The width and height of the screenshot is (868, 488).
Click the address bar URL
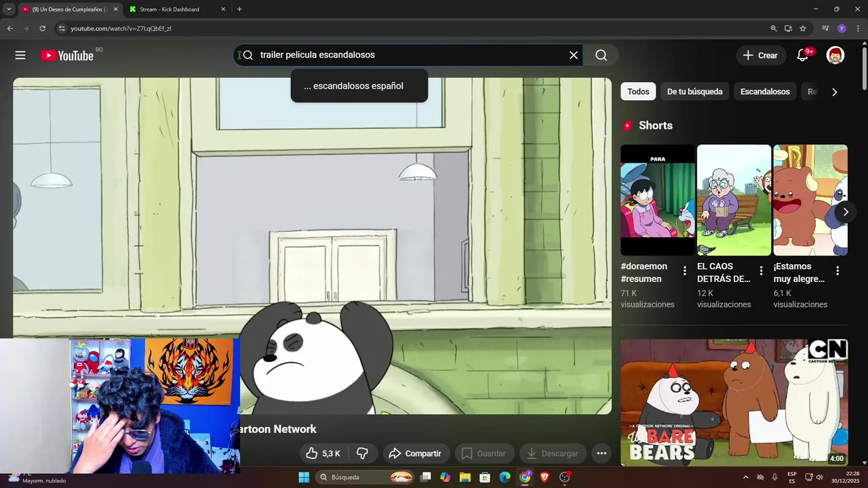121,28
